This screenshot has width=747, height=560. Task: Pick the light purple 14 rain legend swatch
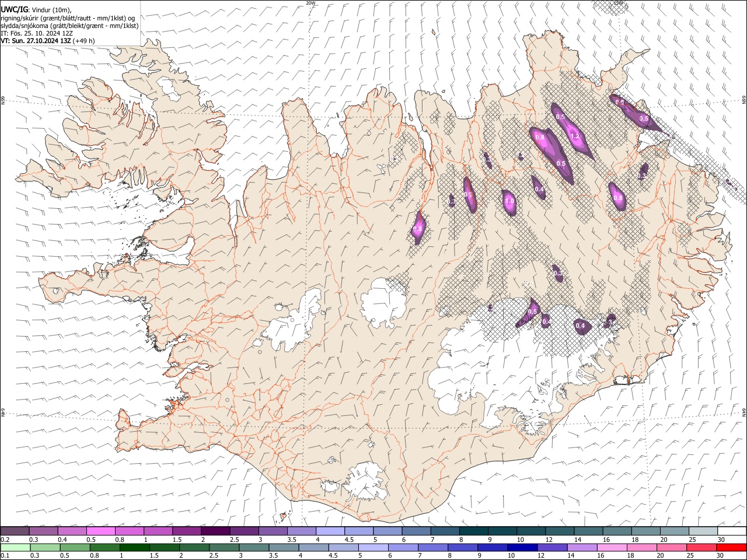pos(582,547)
